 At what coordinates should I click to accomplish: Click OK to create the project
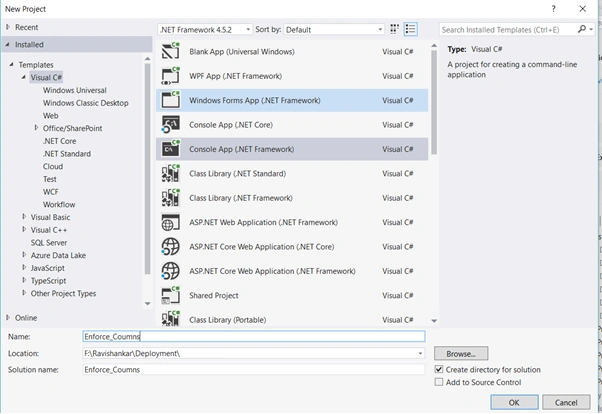514,402
